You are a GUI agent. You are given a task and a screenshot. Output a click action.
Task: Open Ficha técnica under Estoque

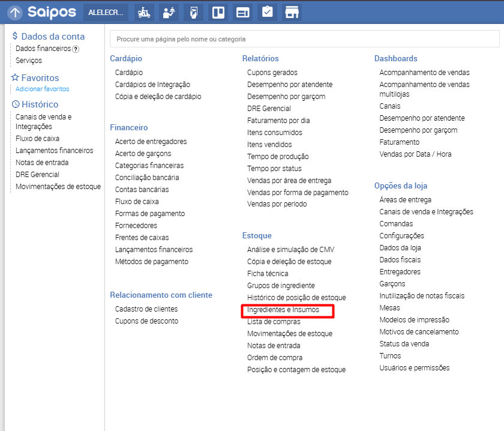point(268,274)
